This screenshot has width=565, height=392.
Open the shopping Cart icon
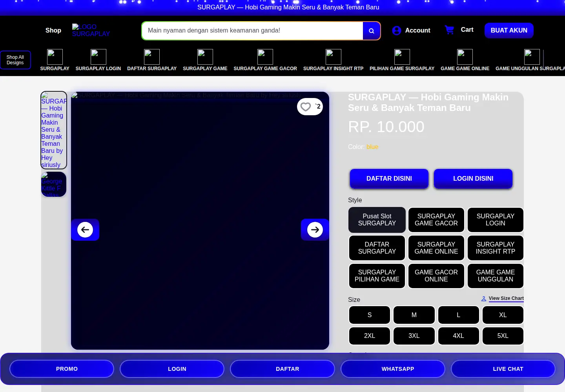click(449, 30)
